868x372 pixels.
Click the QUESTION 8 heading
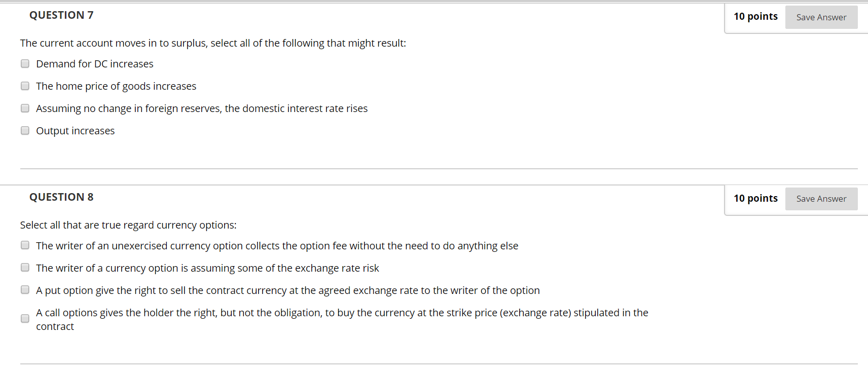(x=61, y=197)
